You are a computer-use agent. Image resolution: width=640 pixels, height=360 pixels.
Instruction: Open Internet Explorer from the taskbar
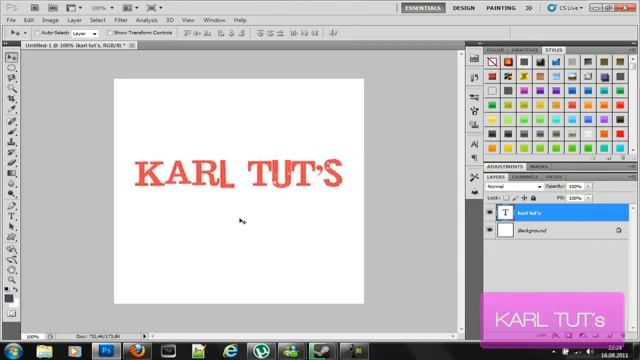[230, 351]
